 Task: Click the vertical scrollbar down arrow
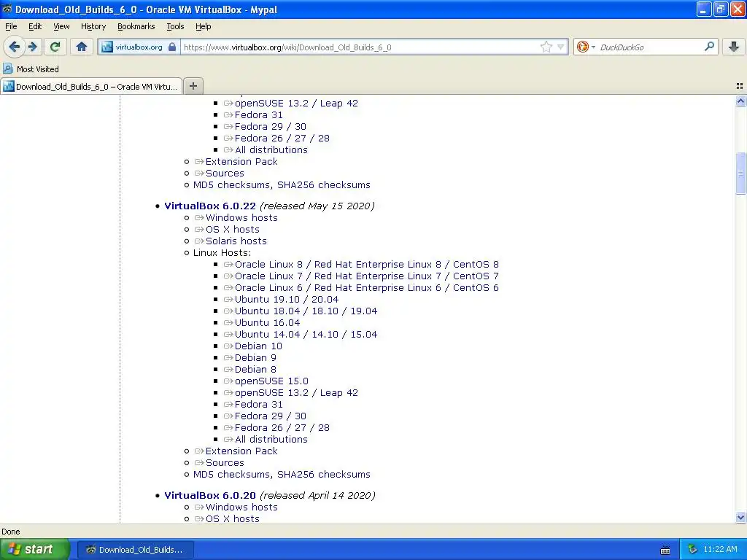(740, 517)
